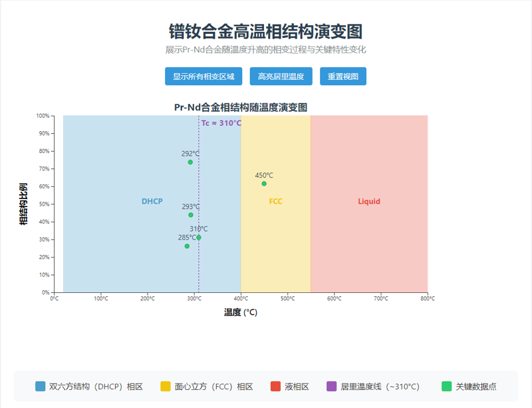Click the 重置视图 button
The width and height of the screenshot is (532, 408).
tap(342, 77)
